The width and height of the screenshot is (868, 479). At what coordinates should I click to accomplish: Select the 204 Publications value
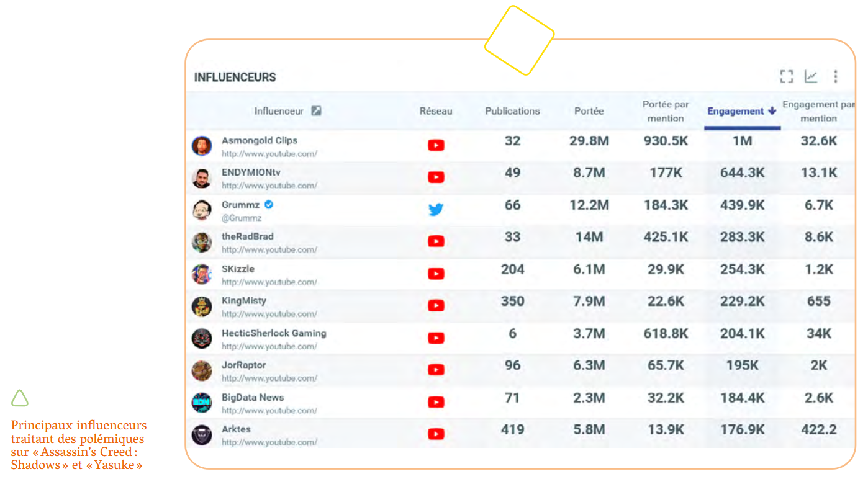(x=512, y=269)
